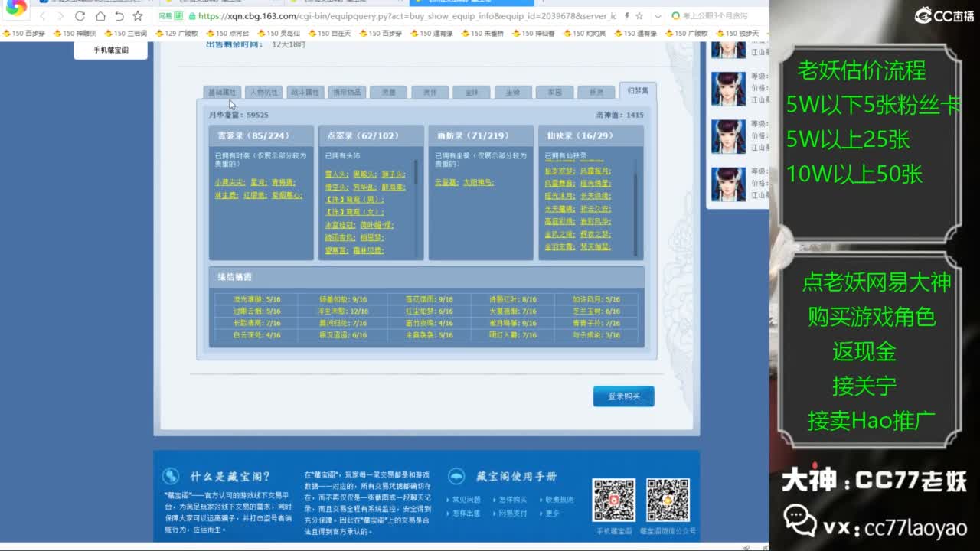This screenshot has height=551, width=980.
Task: Open the 怎样出售 footer link
Action: pos(466,513)
